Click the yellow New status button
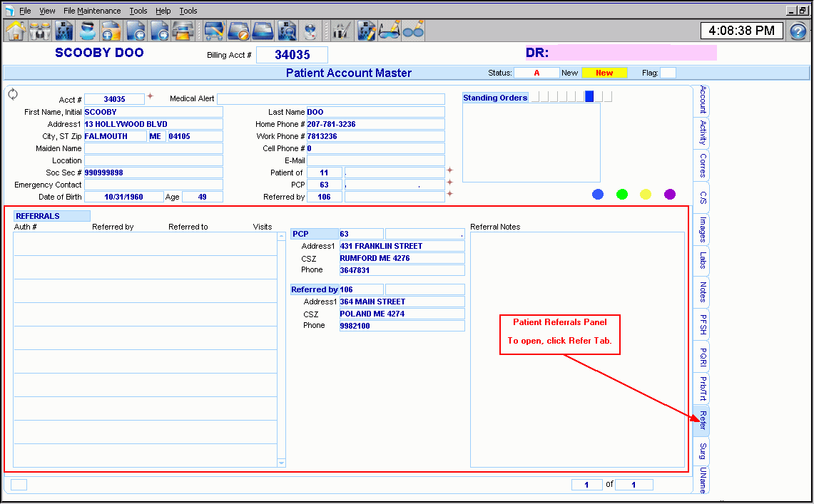The height and width of the screenshot is (504, 814). tap(604, 73)
